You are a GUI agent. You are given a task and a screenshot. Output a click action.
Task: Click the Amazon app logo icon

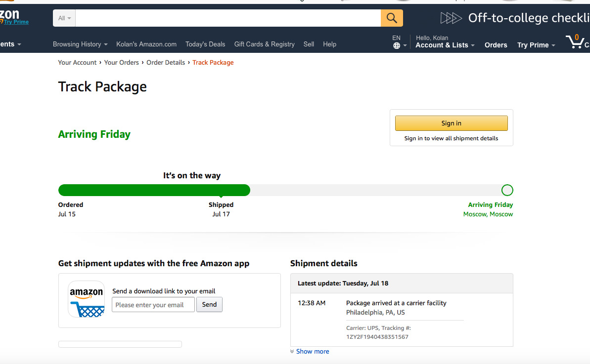click(x=87, y=299)
